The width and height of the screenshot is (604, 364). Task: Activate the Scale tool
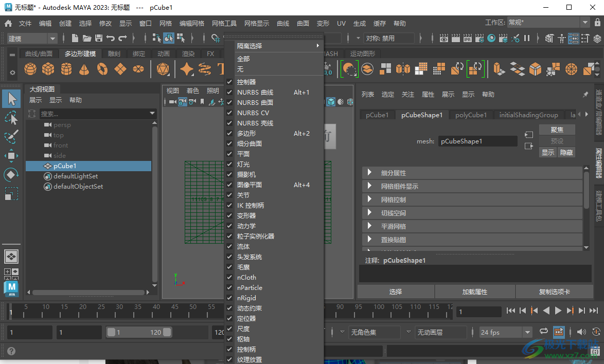(x=11, y=193)
